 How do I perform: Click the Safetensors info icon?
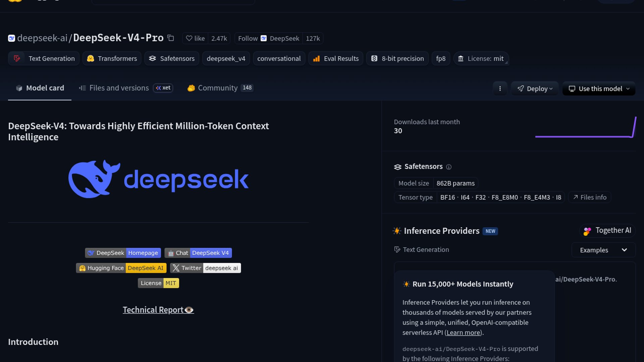(x=449, y=167)
